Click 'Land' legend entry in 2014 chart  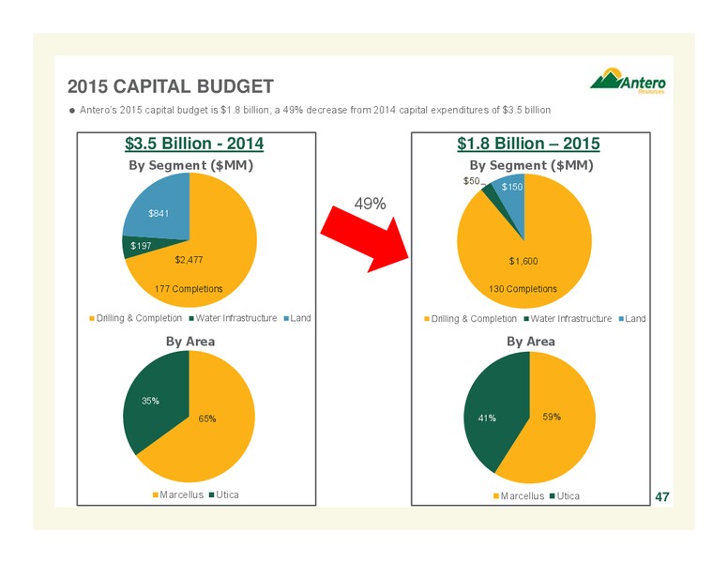pyautogui.click(x=297, y=318)
